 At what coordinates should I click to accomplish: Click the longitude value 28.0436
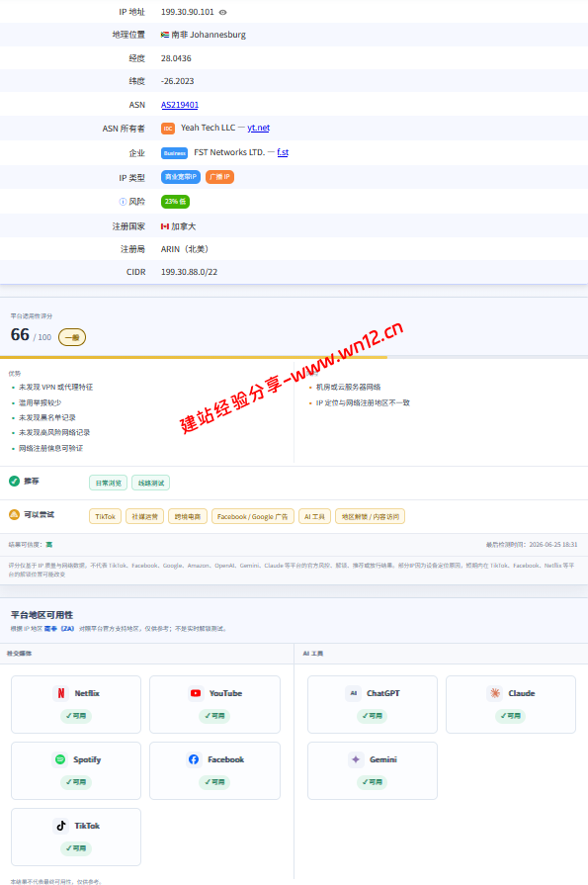[x=176, y=58]
